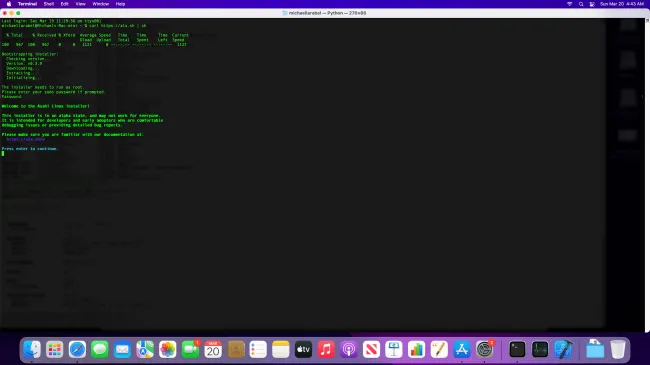The width and height of the screenshot is (650, 365).
Task: Open Contacts app in dock
Action: (x=235, y=349)
